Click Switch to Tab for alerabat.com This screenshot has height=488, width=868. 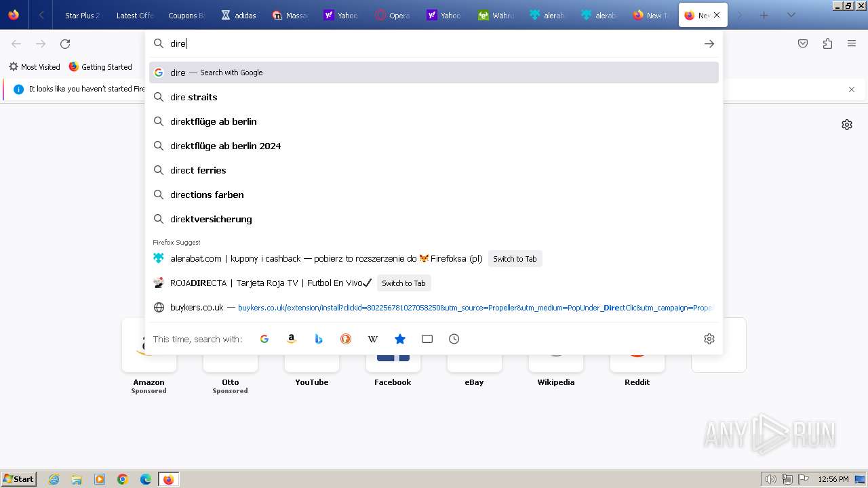click(515, 259)
